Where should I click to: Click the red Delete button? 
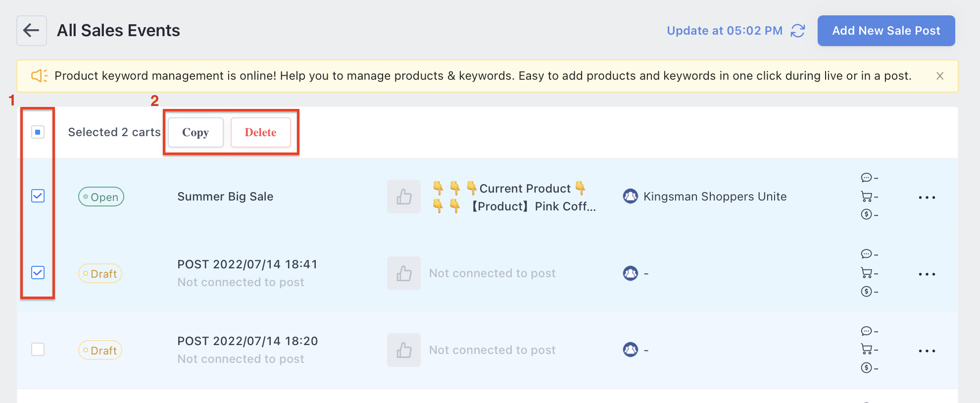(x=260, y=132)
